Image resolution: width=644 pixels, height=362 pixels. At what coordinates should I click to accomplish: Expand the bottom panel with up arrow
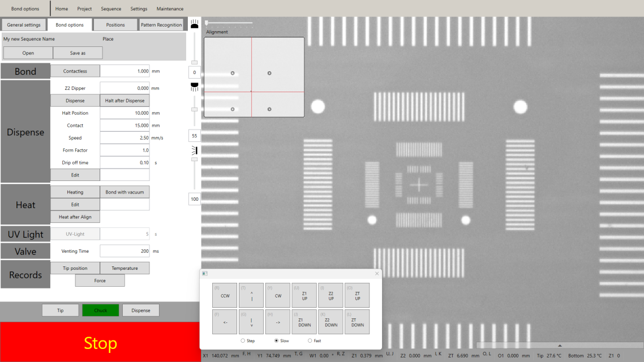(x=560, y=345)
